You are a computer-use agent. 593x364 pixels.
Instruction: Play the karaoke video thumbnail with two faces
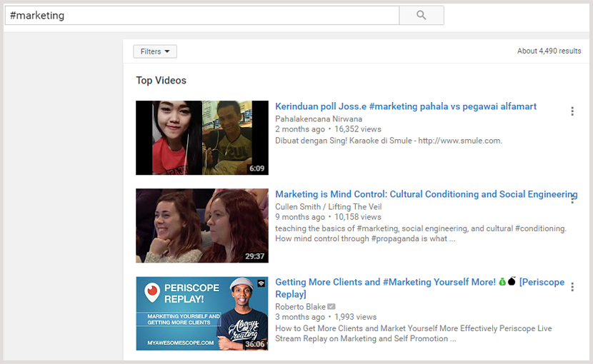tap(192, 138)
